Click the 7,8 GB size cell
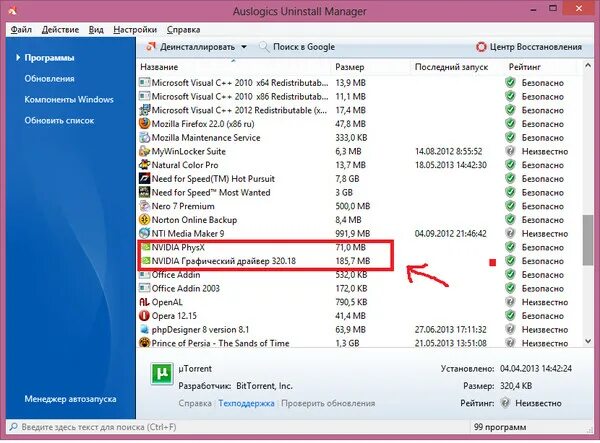Viewport: 600px width, 443px height. [347, 179]
